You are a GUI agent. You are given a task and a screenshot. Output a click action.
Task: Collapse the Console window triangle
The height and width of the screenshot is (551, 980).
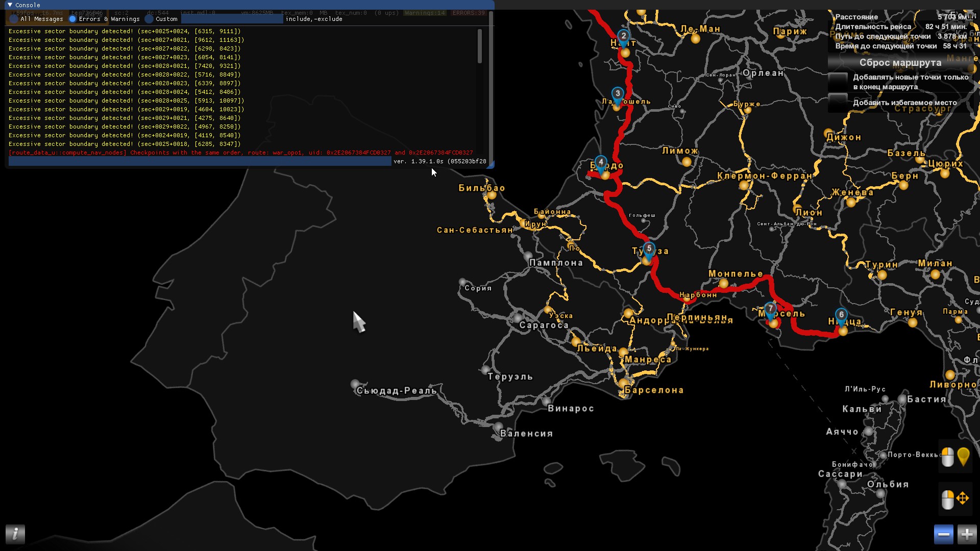[10, 5]
